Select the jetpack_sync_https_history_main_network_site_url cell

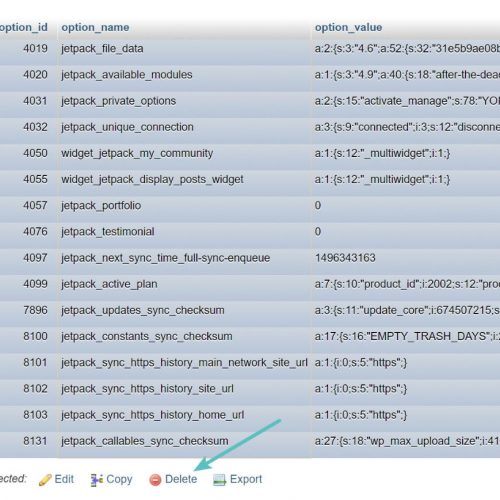(184, 363)
